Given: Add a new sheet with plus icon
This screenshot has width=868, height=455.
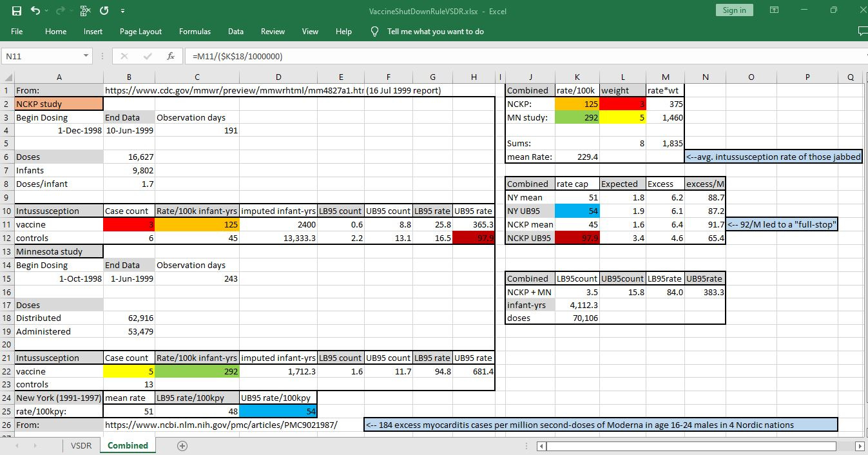Looking at the screenshot, I should [x=182, y=446].
